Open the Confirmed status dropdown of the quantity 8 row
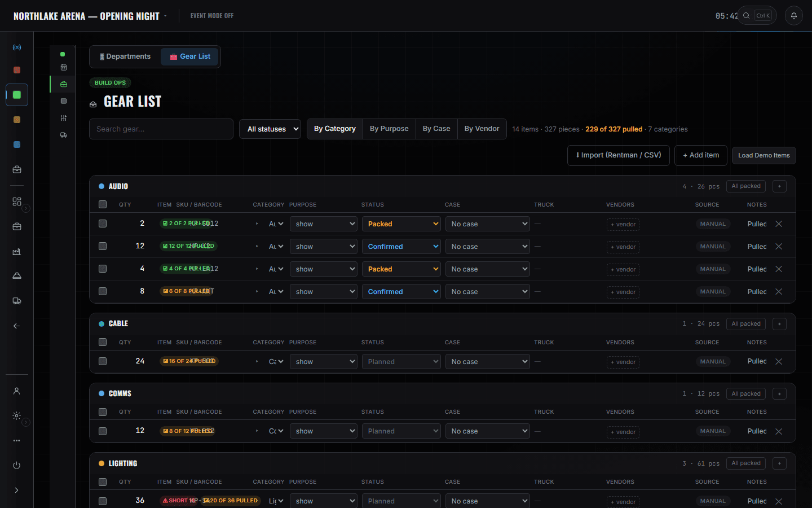Image resolution: width=812 pixels, height=508 pixels. [401, 292]
